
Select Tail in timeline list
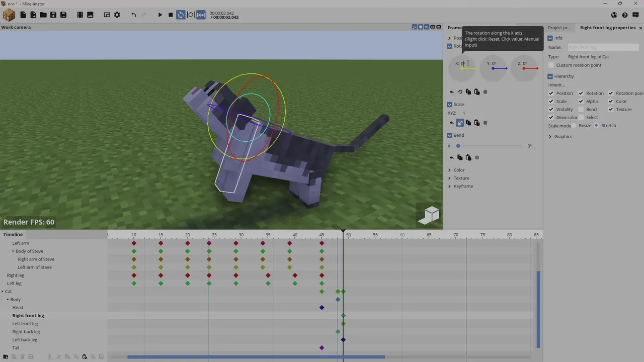point(16,348)
